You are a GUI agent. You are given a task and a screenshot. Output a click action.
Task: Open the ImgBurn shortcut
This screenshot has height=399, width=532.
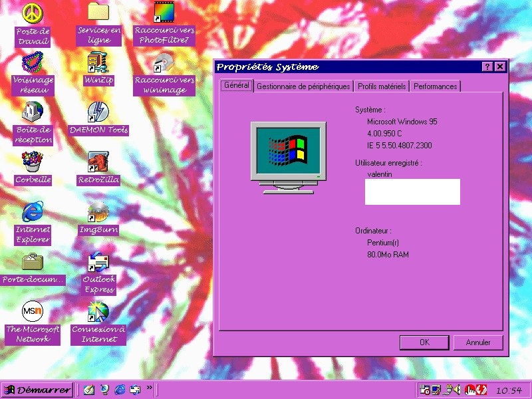tap(98, 212)
